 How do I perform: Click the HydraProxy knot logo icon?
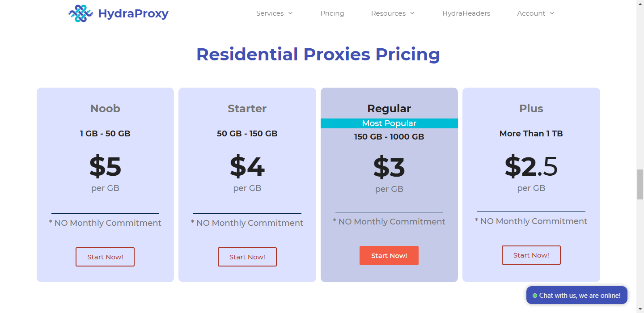pyautogui.click(x=80, y=13)
